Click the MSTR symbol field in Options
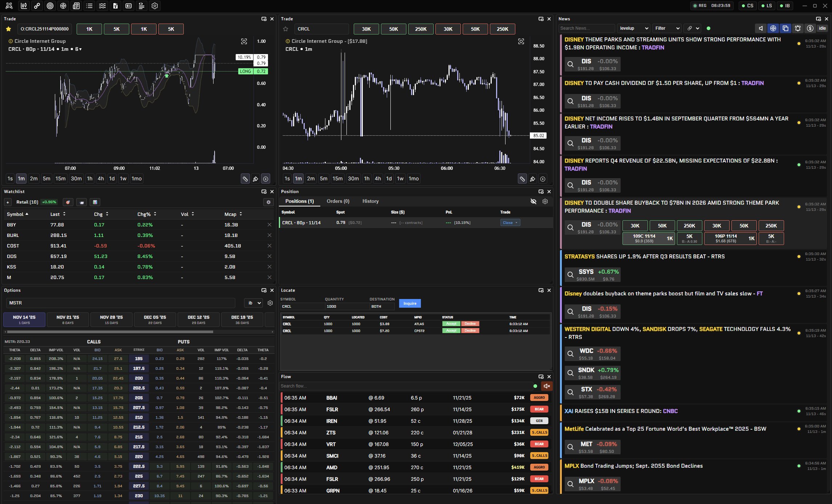This screenshot has width=832, height=504. pyautogui.click(x=121, y=303)
